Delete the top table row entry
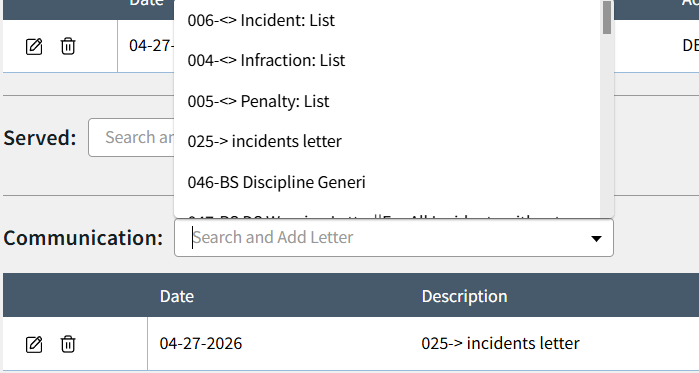The image size is (699, 373). (68, 46)
